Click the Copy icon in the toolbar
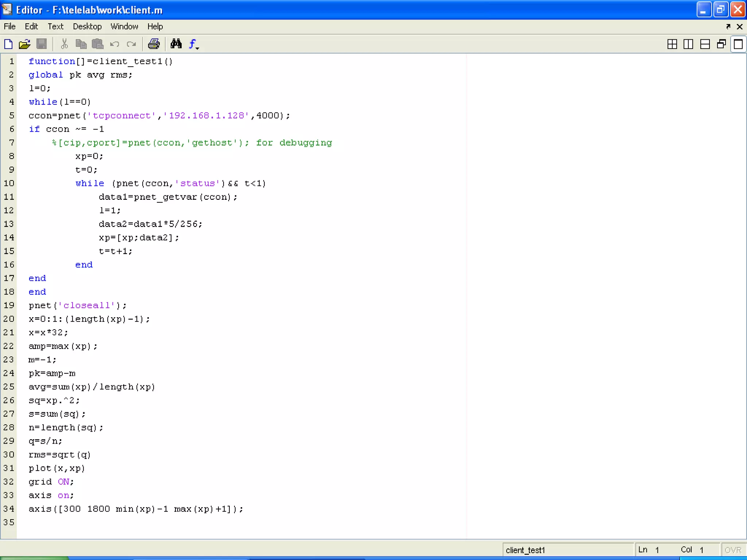The image size is (747, 560). [x=81, y=44]
